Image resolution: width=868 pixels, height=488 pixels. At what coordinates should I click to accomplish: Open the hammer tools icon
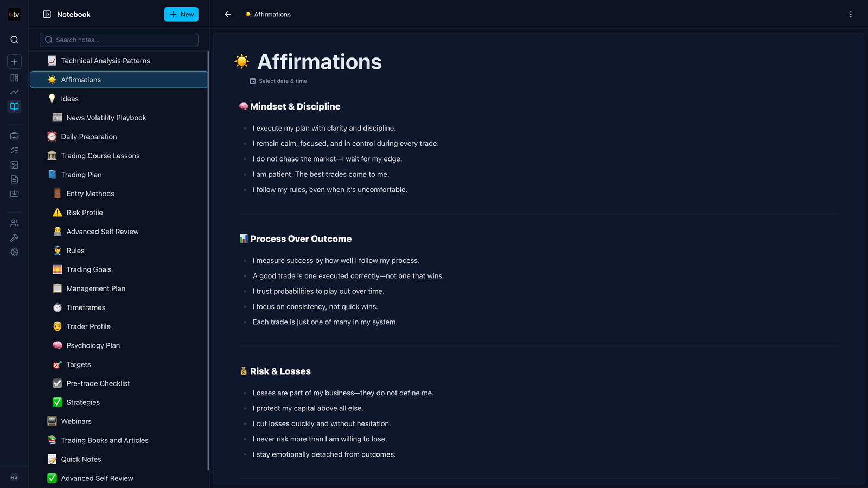[15, 237]
